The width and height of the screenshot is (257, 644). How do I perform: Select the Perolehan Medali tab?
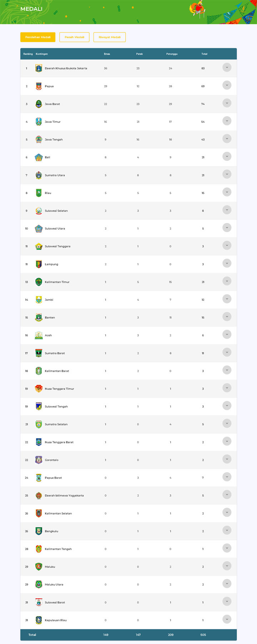click(38, 37)
